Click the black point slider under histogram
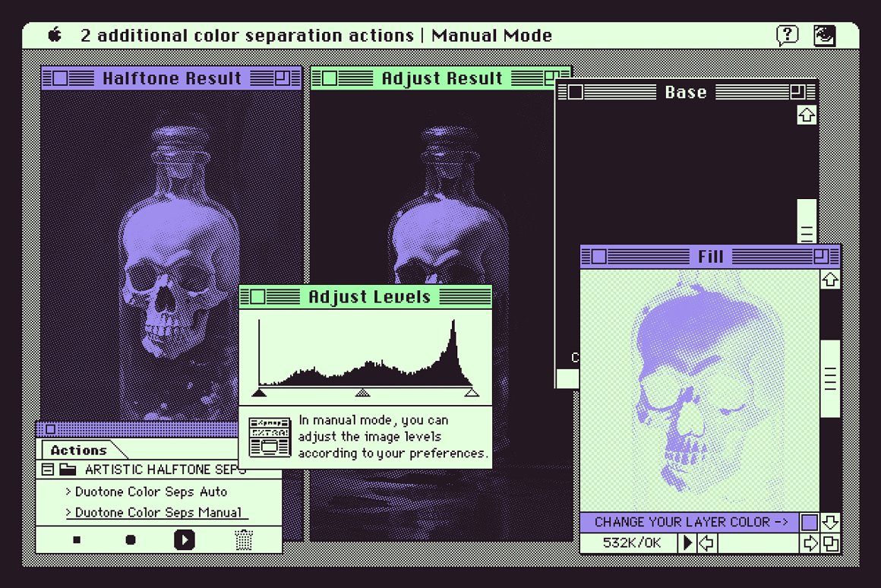The image size is (881, 588). tap(258, 393)
